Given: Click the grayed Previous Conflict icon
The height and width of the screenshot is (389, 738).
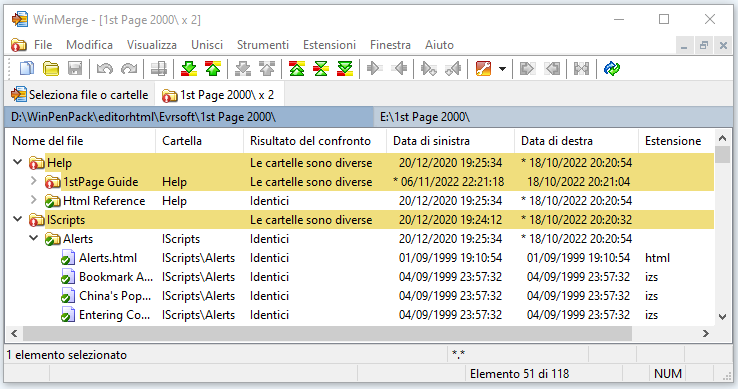Looking at the screenshot, I should 267,69.
